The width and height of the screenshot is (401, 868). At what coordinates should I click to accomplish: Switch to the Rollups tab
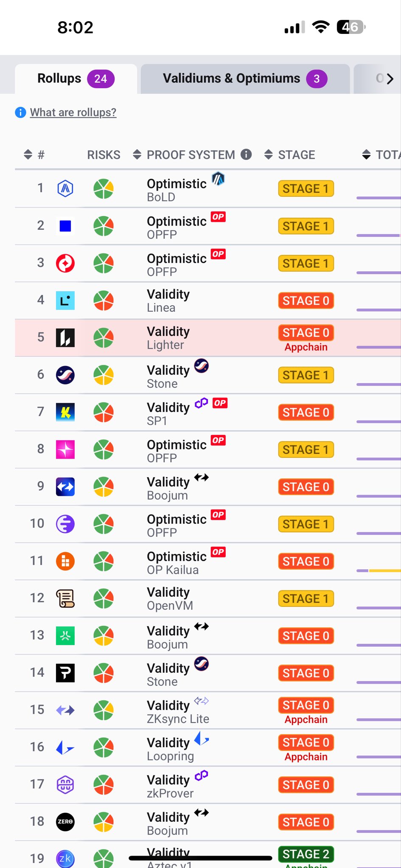click(76, 79)
